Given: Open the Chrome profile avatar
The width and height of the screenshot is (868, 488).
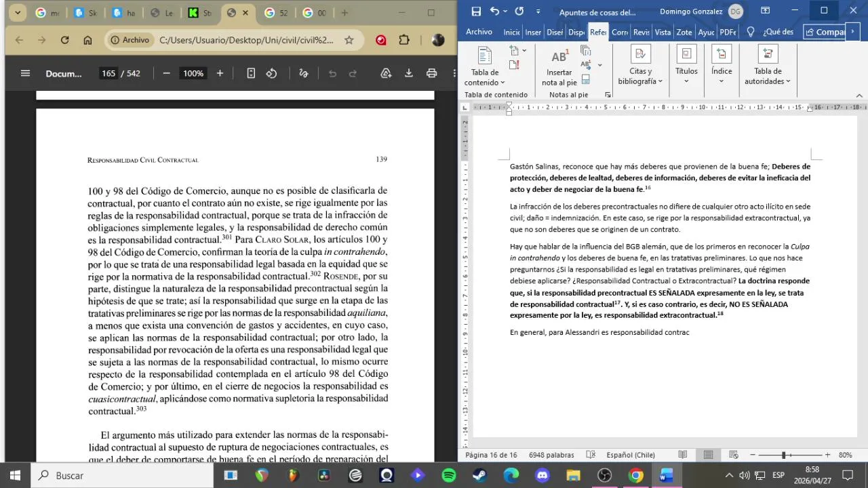Looking at the screenshot, I should 438,40.
